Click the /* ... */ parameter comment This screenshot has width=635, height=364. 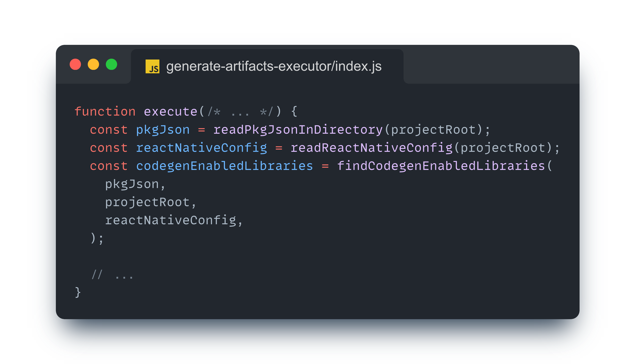coord(240,111)
